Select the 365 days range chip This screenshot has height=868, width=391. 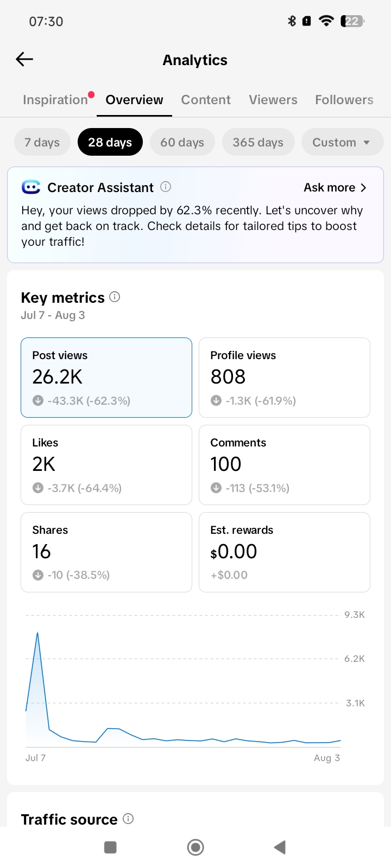[258, 142]
